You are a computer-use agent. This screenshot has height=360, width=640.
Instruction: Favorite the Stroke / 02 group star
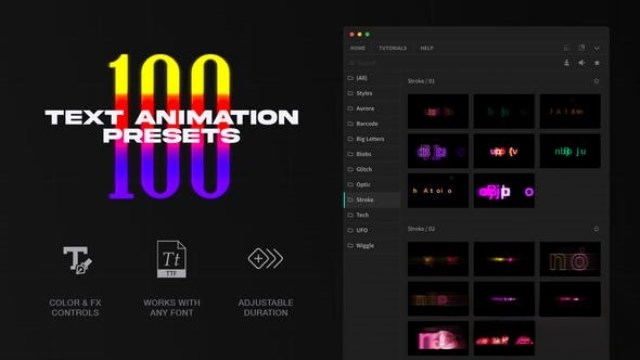(x=596, y=229)
